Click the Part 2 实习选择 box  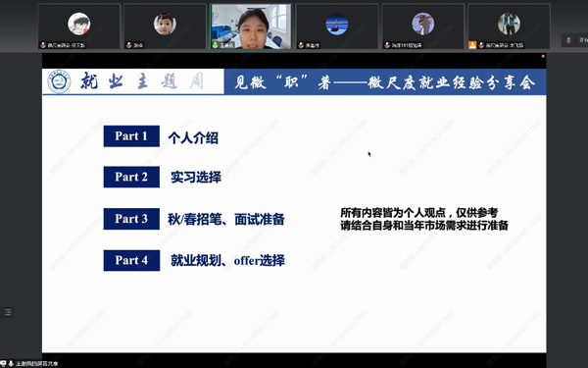pyautogui.click(x=131, y=177)
